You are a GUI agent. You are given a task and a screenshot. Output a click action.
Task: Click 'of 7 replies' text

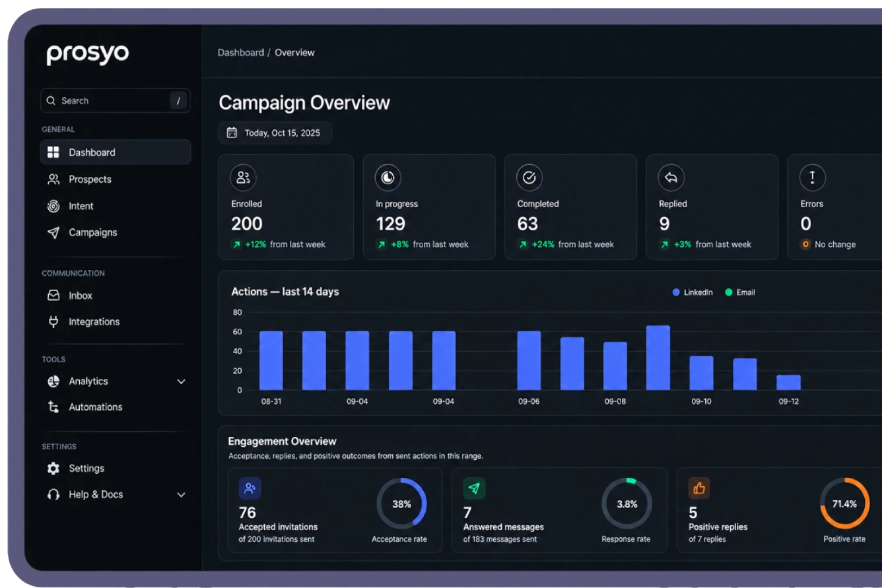(707, 539)
